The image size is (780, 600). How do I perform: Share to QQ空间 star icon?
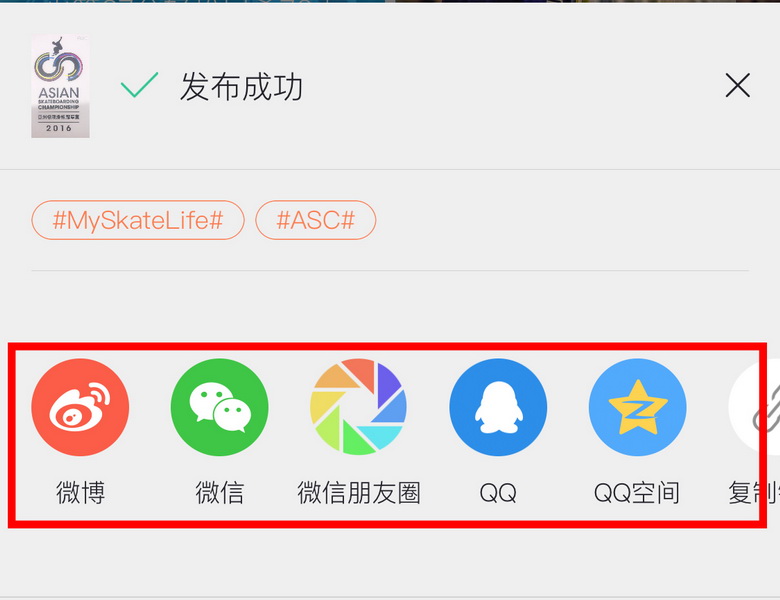click(637, 407)
